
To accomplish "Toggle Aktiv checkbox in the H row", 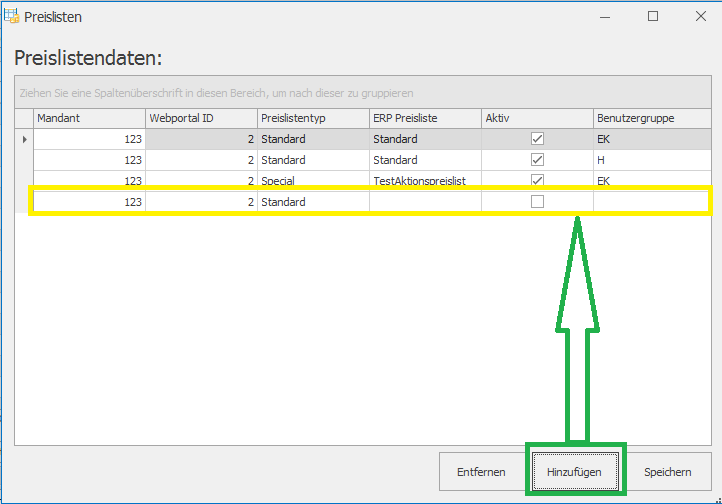I will click(537, 160).
